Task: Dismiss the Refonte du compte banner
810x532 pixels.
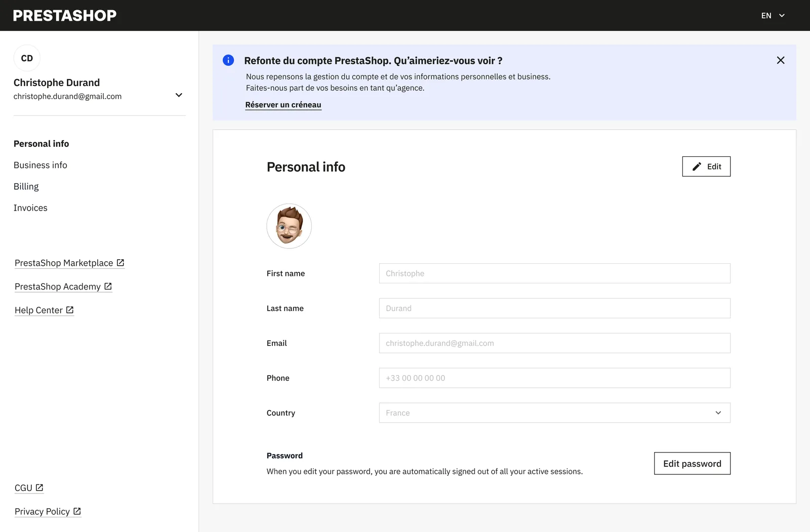Action: point(781,60)
